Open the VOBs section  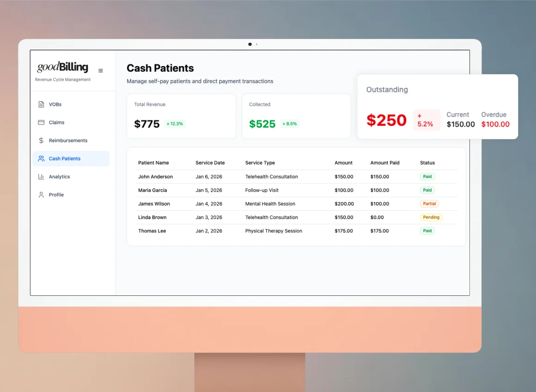(71, 104)
